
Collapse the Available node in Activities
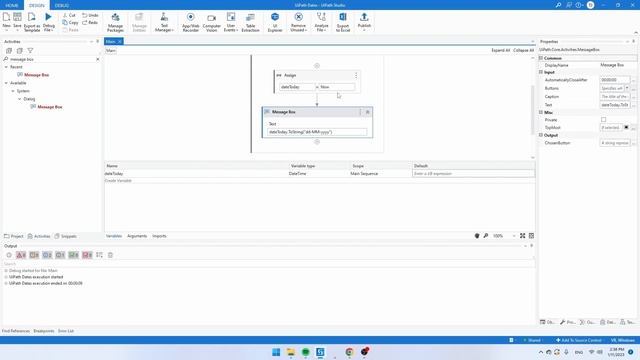point(6,83)
